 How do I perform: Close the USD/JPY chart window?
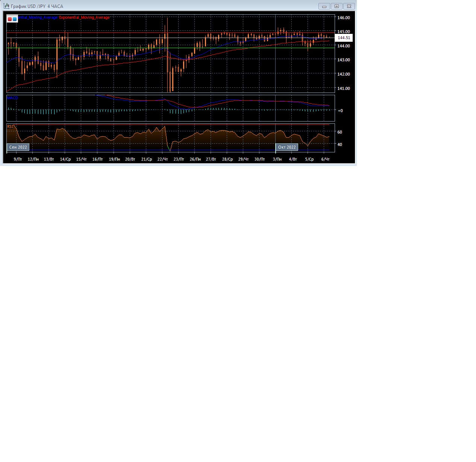(x=349, y=6)
